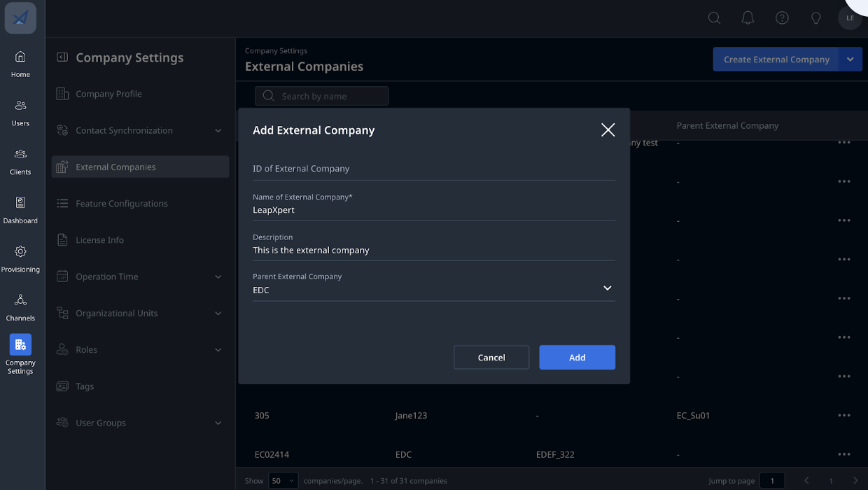This screenshot has height=490, width=868.
Task: Click the global search magnifier icon
Action: tap(714, 18)
